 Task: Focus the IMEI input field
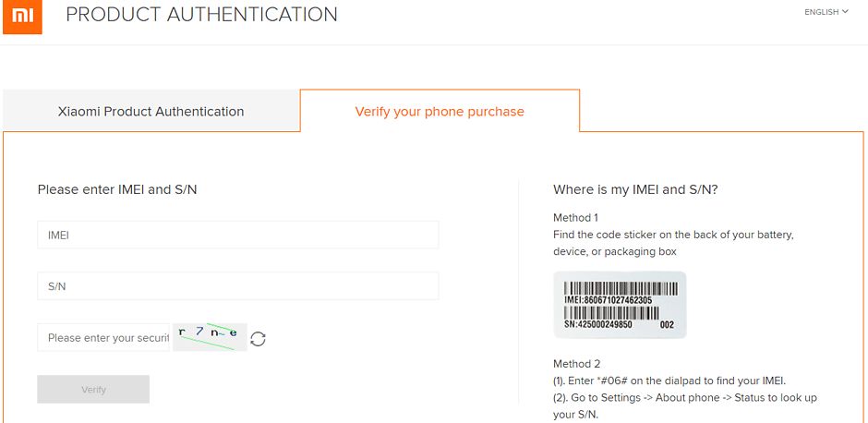[237, 236]
